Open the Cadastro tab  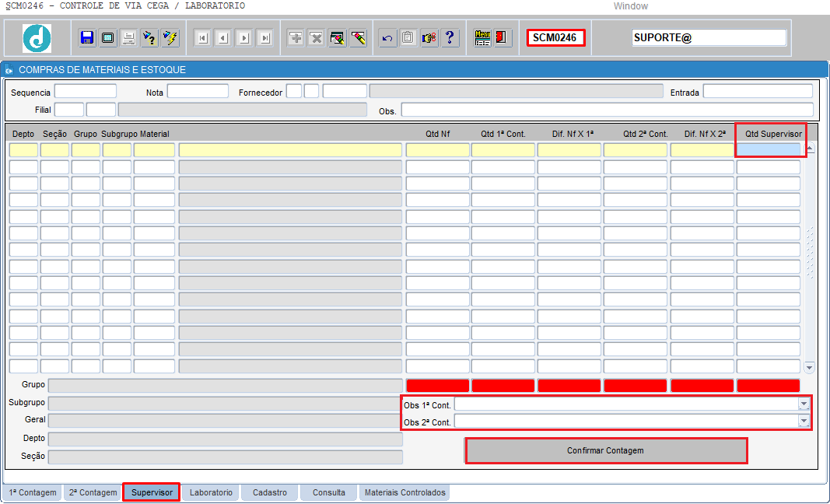point(270,492)
